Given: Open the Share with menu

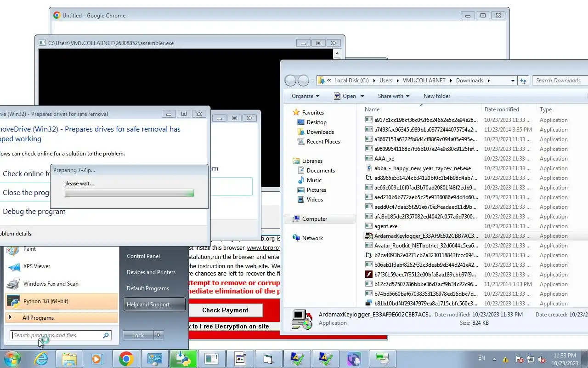Looking at the screenshot, I should 394,96.
